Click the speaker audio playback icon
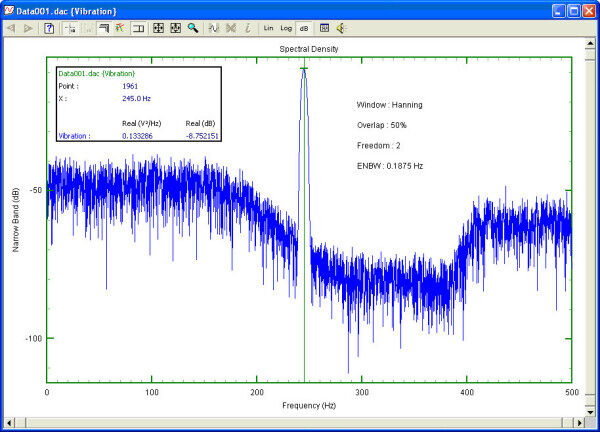The image size is (600, 432). click(x=341, y=29)
